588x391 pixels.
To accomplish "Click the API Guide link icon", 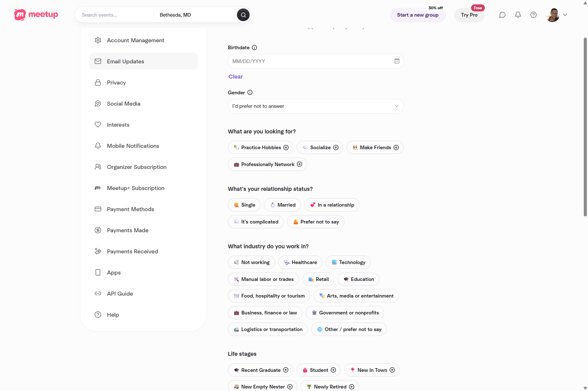I will [x=98, y=294].
